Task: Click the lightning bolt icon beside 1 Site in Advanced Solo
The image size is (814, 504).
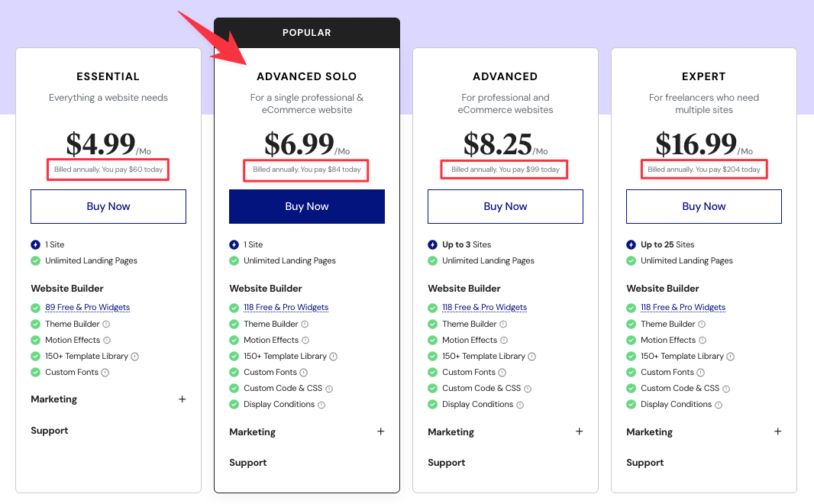Action: tap(233, 244)
